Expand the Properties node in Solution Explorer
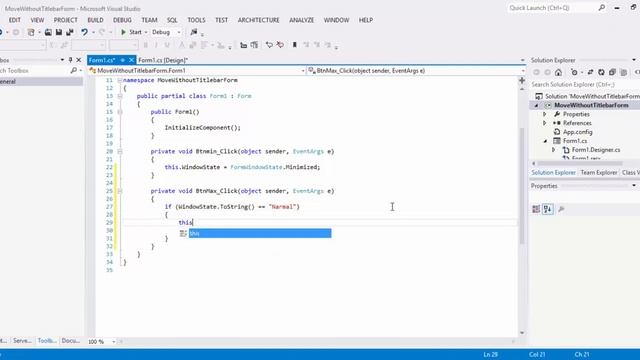 click(x=544, y=114)
